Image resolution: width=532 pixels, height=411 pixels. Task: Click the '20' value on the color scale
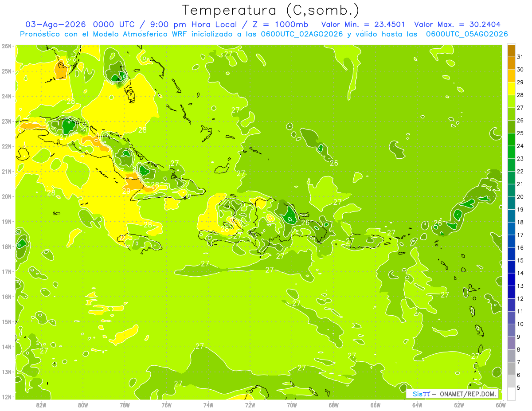pos(520,197)
